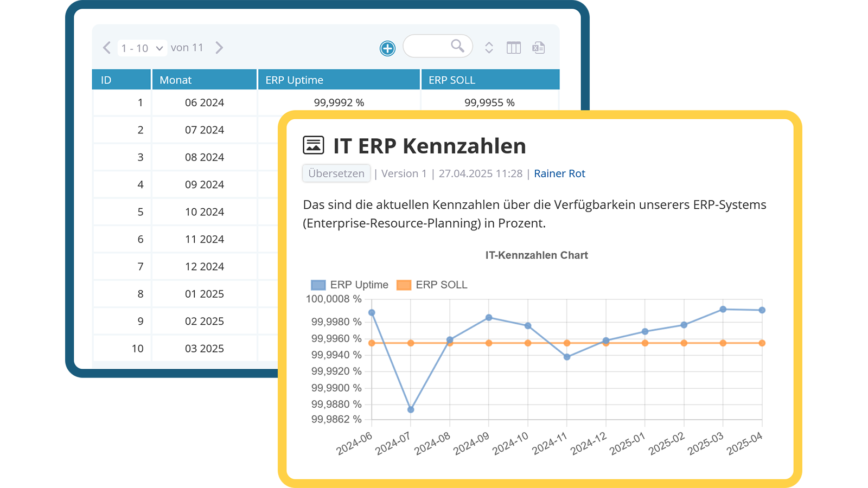Sort by the ID column header
This screenshot has width=868, height=488.
[122, 80]
